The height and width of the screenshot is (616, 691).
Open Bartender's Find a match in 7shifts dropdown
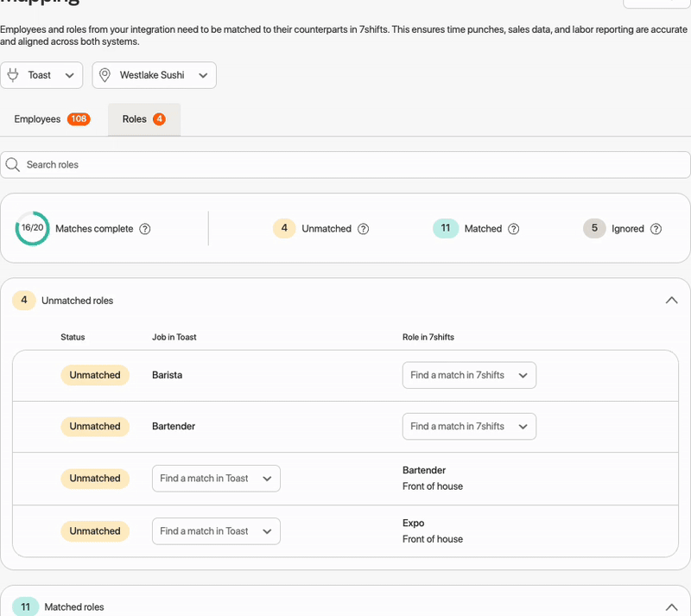click(x=469, y=426)
